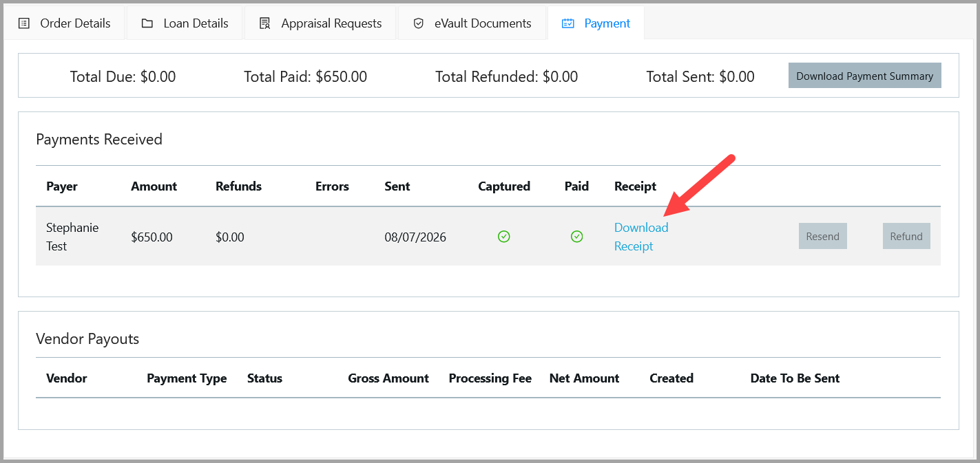Click the Paid column header
980x463 pixels.
576,186
